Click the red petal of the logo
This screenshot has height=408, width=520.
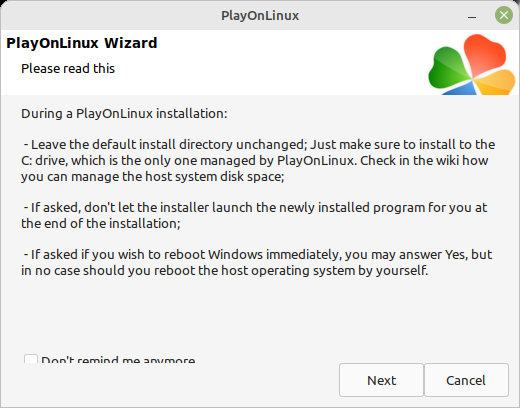pyautogui.click(x=484, y=54)
